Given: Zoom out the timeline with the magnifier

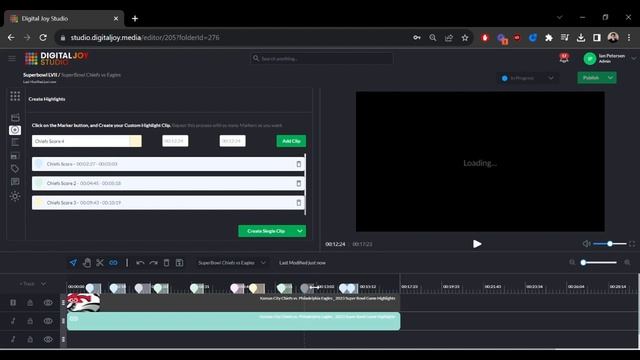Looking at the screenshot, I should click(x=572, y=262).
